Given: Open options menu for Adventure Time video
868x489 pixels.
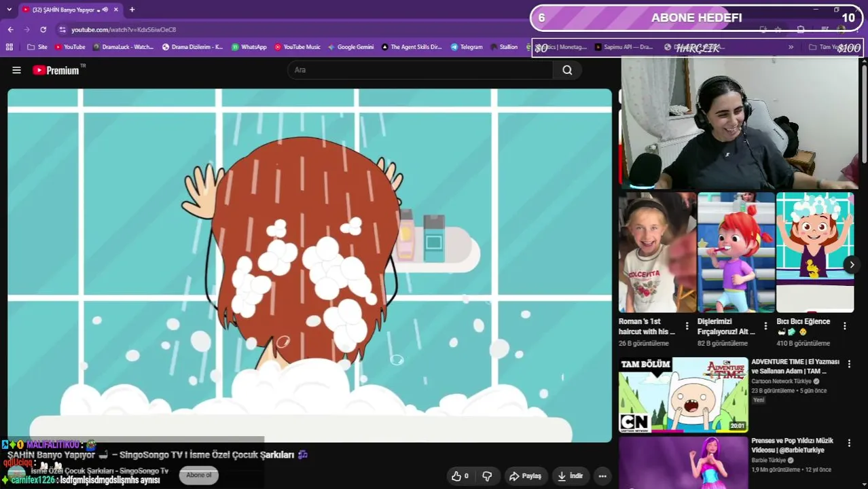Looking at the screenshot, I should (849, 364).
